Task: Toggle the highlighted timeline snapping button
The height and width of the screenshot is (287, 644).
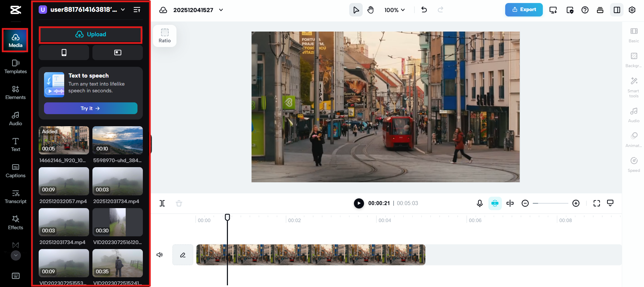Action: pos(495,203)
